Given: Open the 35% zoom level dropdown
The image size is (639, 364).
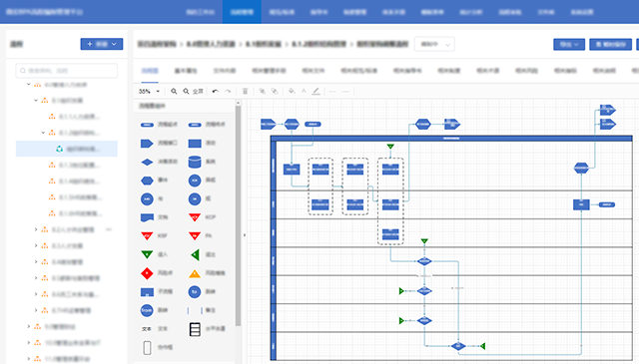Looking at the screenshot, I should (x=149, y=91).
